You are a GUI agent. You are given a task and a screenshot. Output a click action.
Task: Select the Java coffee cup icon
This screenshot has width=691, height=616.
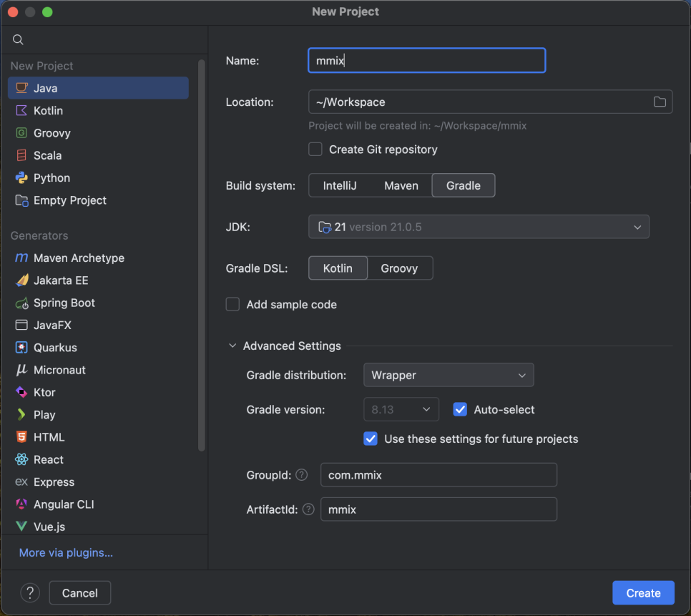tap(21, 88)
